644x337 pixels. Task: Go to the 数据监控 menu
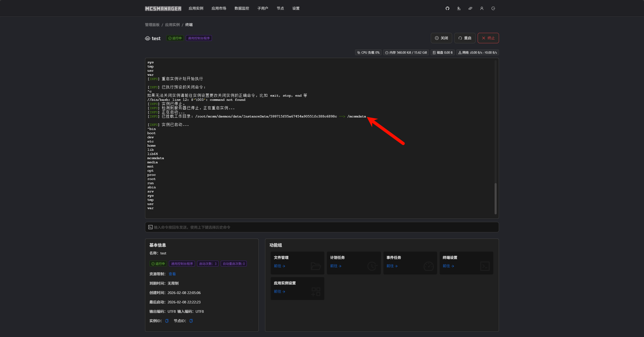pyautogui.click(x=242, y=8)
